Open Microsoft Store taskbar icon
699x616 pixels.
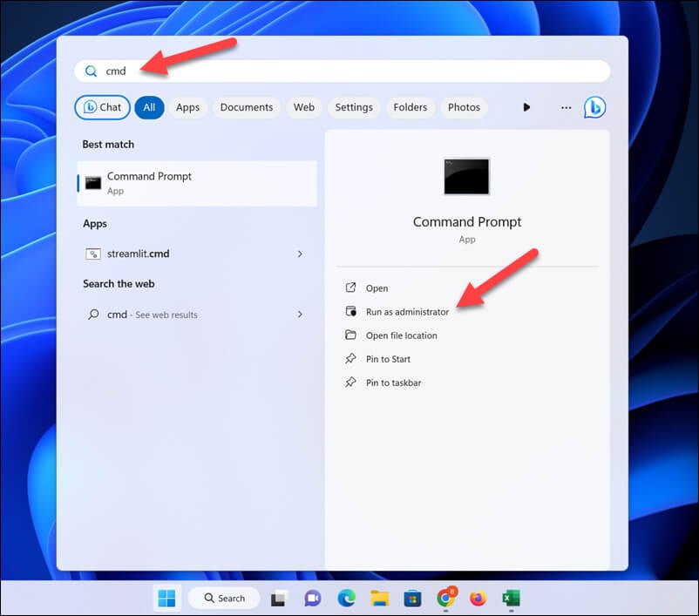(x=412, y=599)
